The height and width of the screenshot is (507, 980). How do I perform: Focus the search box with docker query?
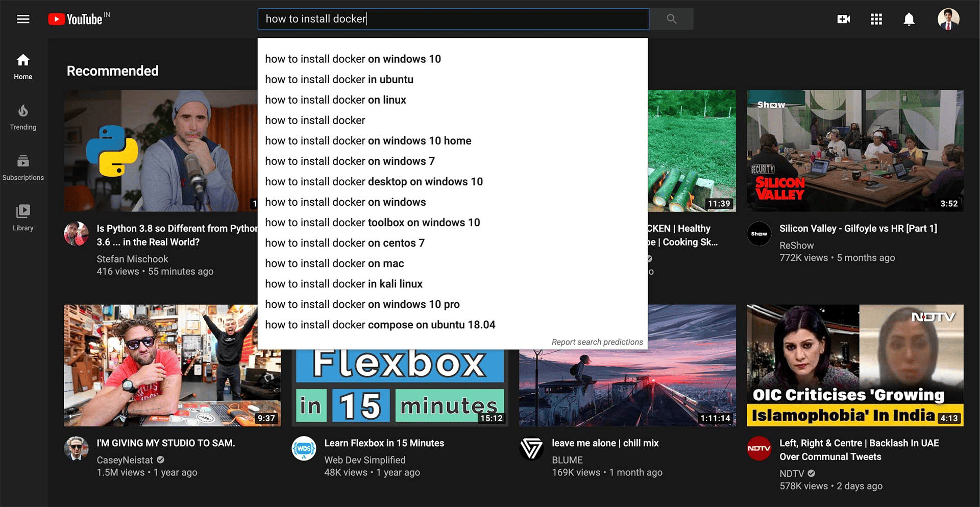pos(453,19)
